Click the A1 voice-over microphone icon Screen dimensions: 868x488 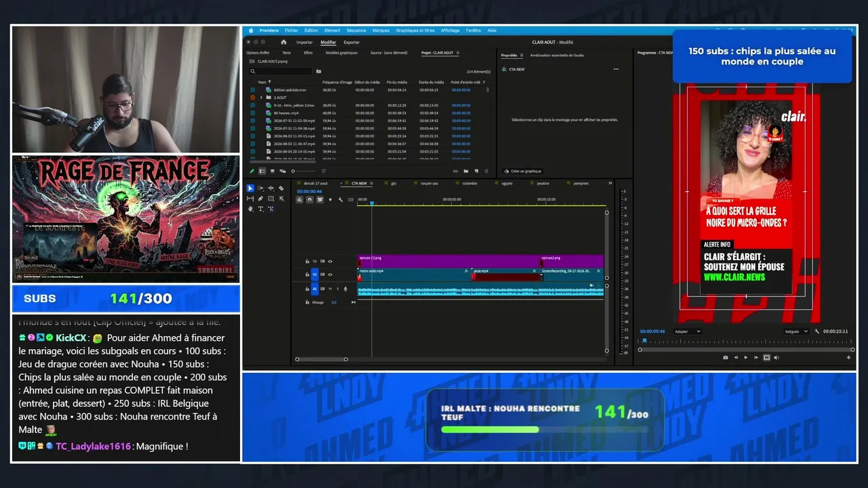coord(345,289)
